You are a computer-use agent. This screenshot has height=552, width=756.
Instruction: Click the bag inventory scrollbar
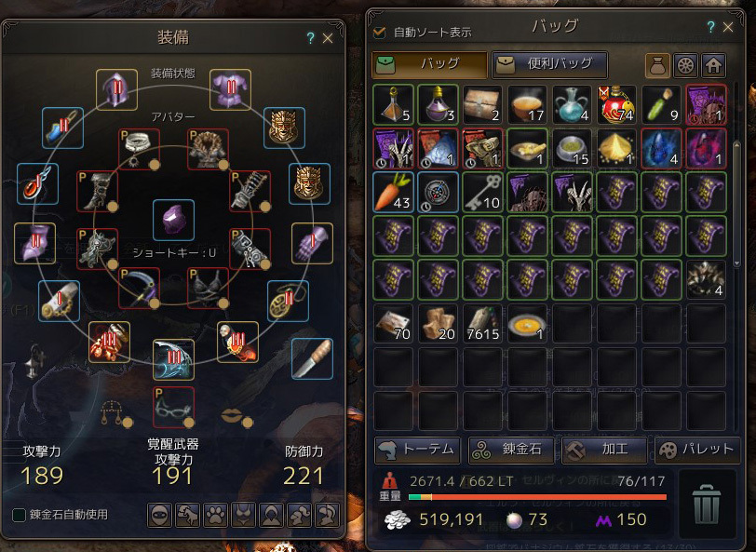click(736, 204)
